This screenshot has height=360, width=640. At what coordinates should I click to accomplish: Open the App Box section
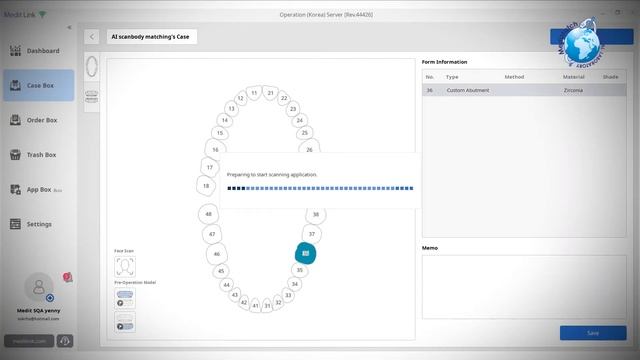(39, 189)
